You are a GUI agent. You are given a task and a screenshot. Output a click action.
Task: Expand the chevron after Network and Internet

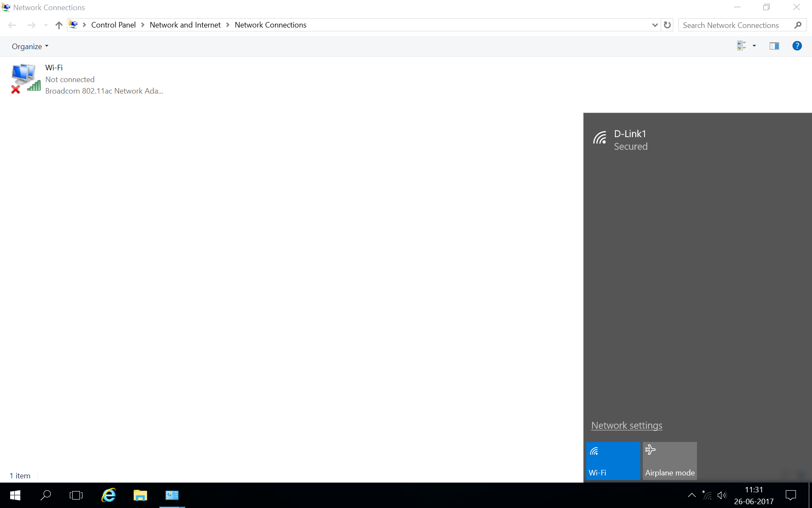pos(228,25)
